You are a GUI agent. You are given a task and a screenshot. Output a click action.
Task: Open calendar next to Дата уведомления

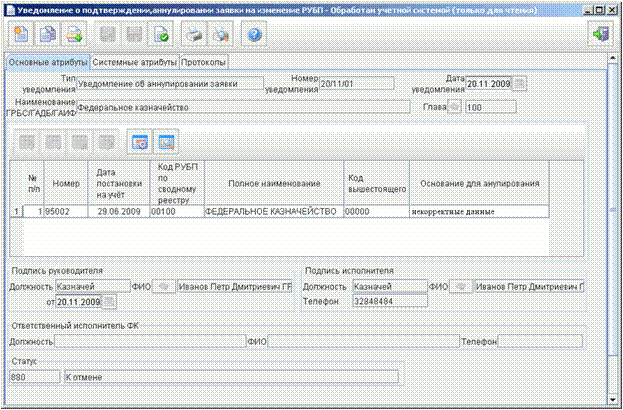point(520,83)
